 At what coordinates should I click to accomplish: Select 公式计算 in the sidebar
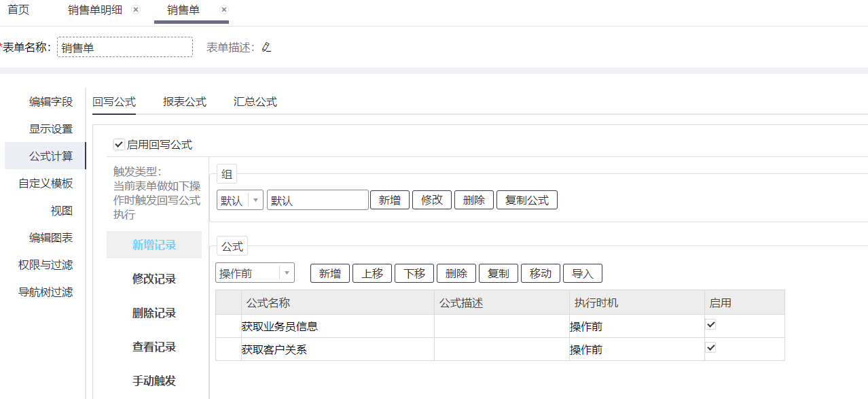[46, 156]
